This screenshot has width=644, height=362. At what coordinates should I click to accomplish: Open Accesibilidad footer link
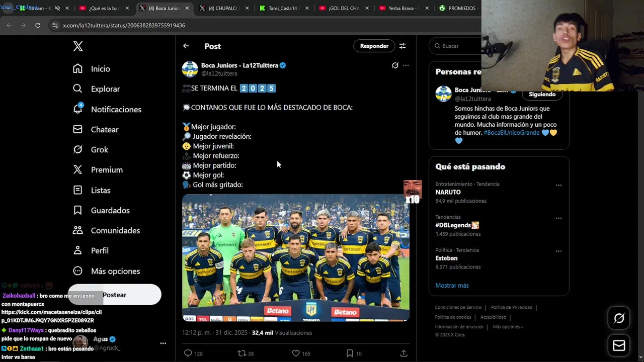tap(493, 317)
